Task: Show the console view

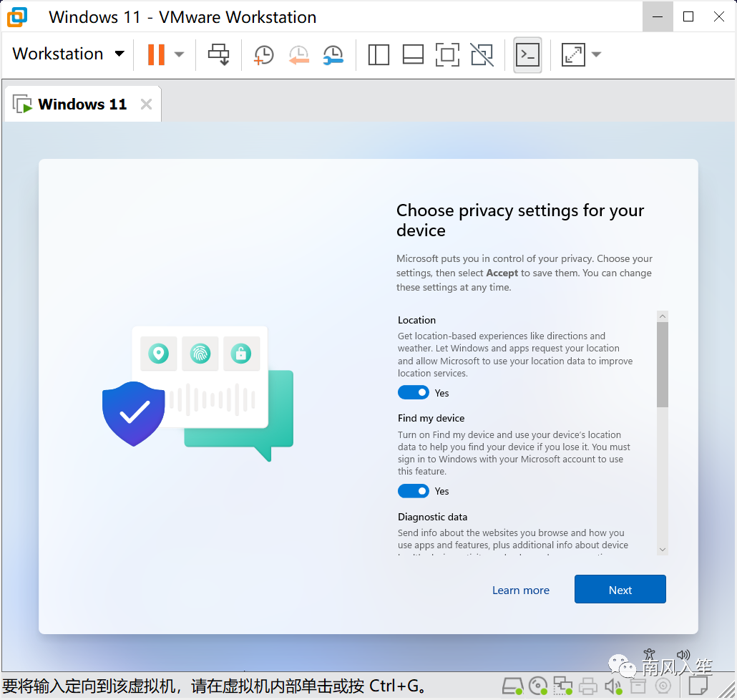Action: click(528, 55)
